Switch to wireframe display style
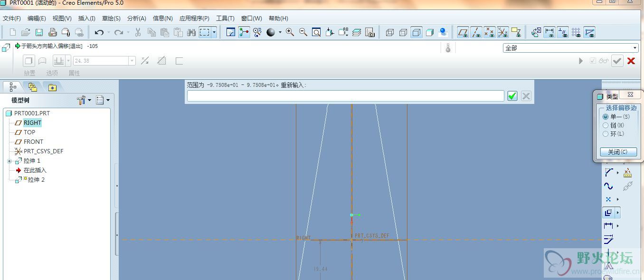644x280 pixels. [x=390, y=32]
